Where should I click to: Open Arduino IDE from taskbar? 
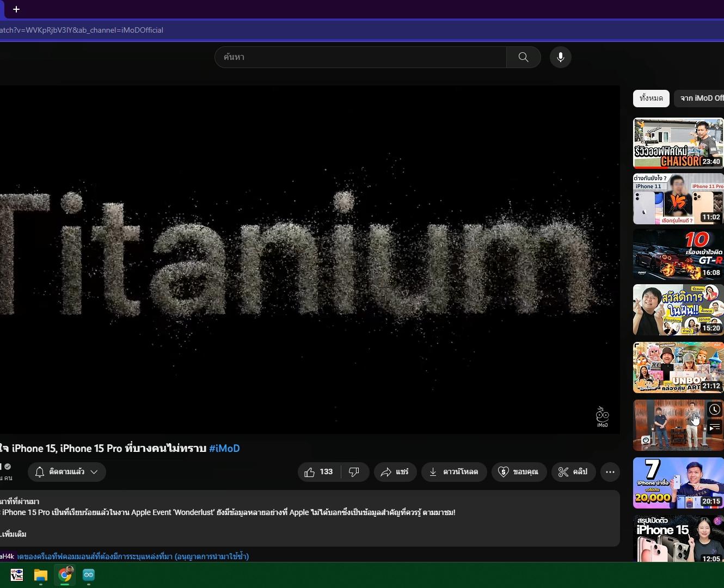pos(89,575)
